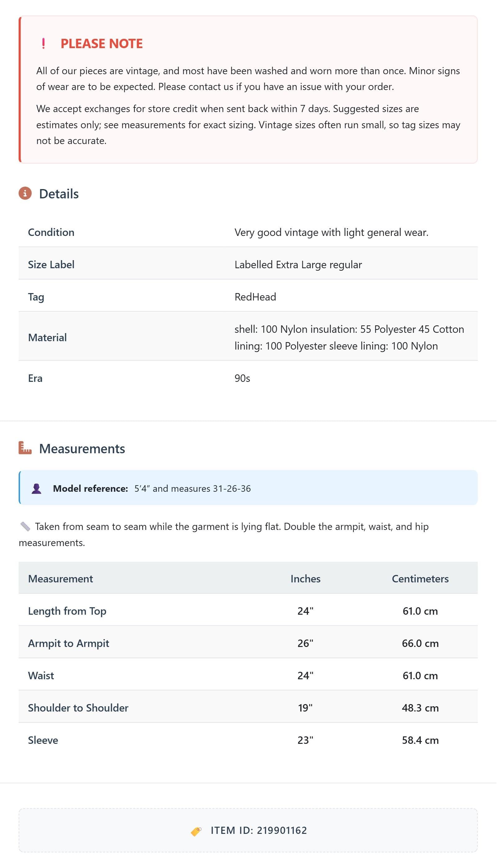Screen dimensions: 497x868
Task: Click the Centimeters column header
Action: tap(420, 578)
